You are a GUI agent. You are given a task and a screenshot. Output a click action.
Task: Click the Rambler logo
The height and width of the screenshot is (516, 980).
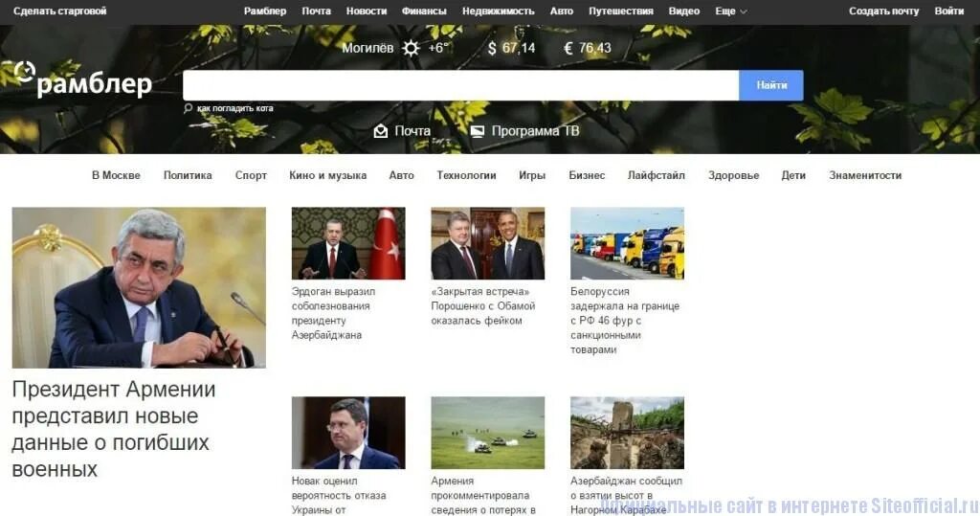(x=82, y=80)
